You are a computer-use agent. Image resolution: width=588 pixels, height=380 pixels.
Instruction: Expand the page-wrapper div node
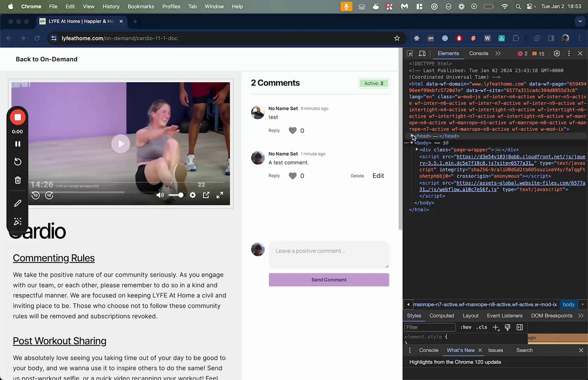click(417, 149)
